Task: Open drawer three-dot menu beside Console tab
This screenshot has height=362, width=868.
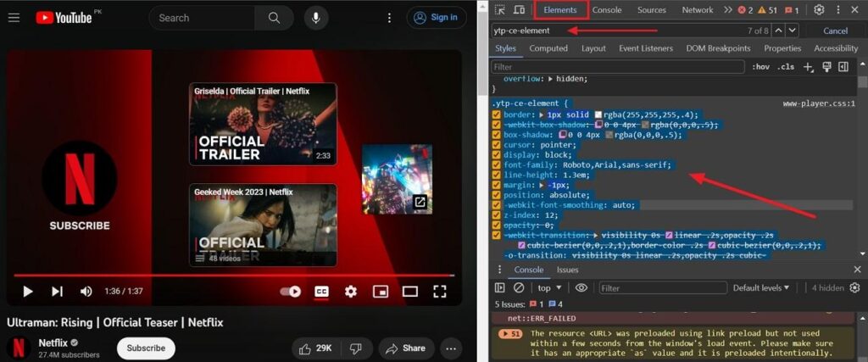Action: tap(500, 270)
